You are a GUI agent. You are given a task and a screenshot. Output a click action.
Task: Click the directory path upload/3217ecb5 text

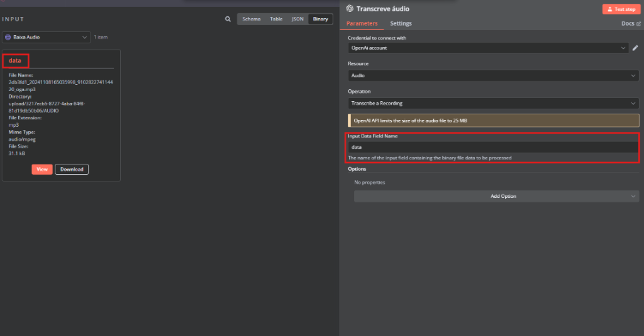click(x=47, y=107)
